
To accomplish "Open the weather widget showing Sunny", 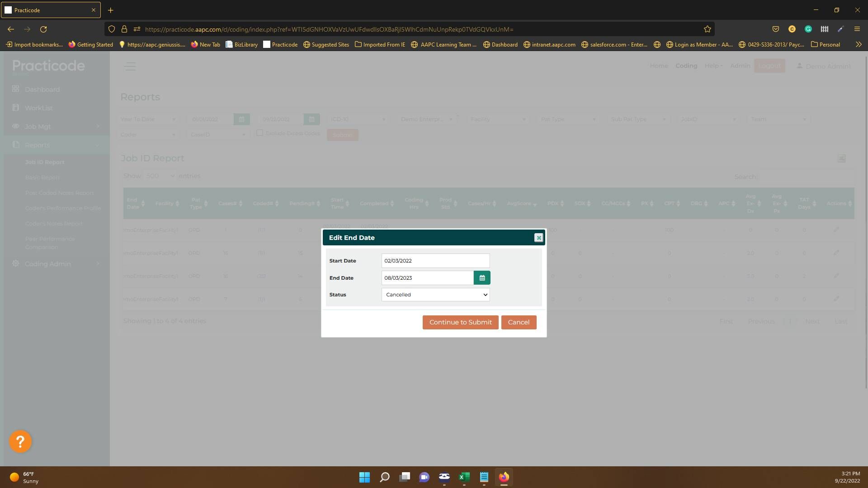I will (x=24, y=478).
